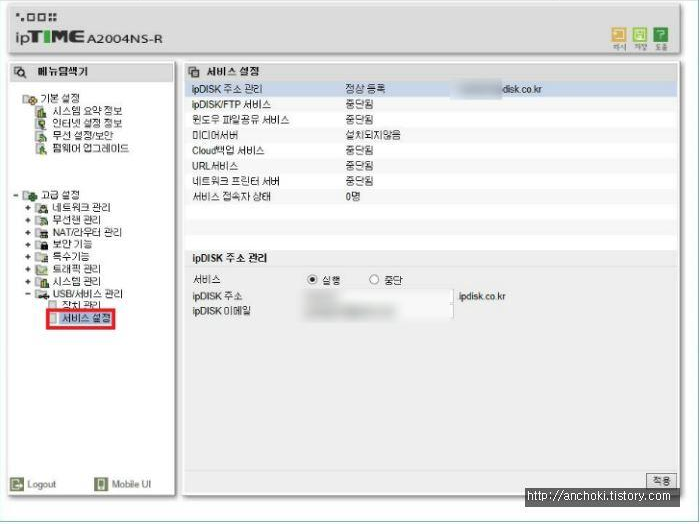Click the 기본 설정 folder icon

click(29, 99)
